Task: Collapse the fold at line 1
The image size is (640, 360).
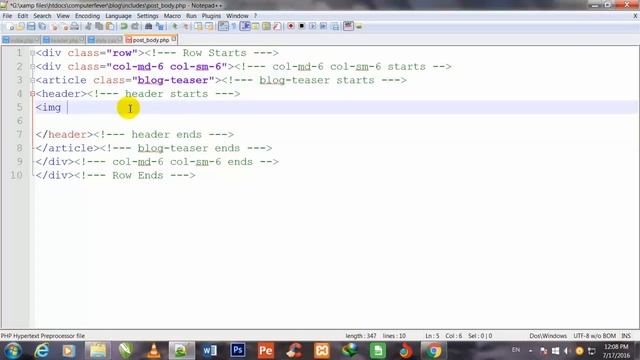Action: tap(32, 53)
